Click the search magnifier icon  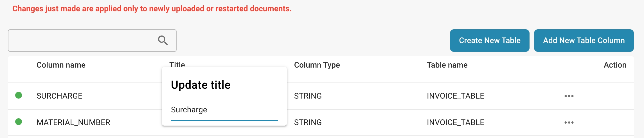(163, 41)
